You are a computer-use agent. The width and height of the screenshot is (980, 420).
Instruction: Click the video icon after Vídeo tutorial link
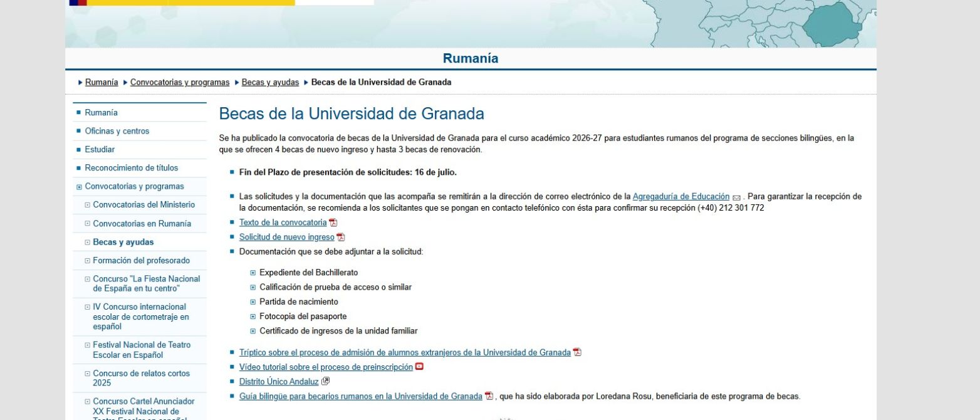pos(419,367)
